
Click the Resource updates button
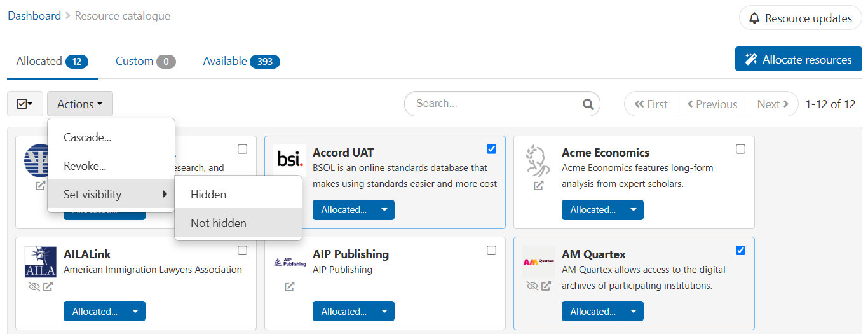coord(800,18)
